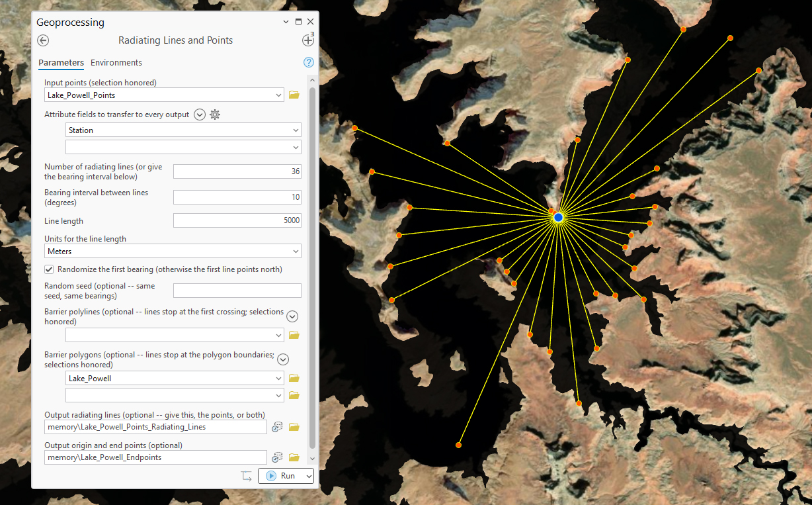Viewport: 812px width, 505px height.
Task: Click scrollbar down arrow in Geoprocessing pane
Action: (x=313, y=458)
